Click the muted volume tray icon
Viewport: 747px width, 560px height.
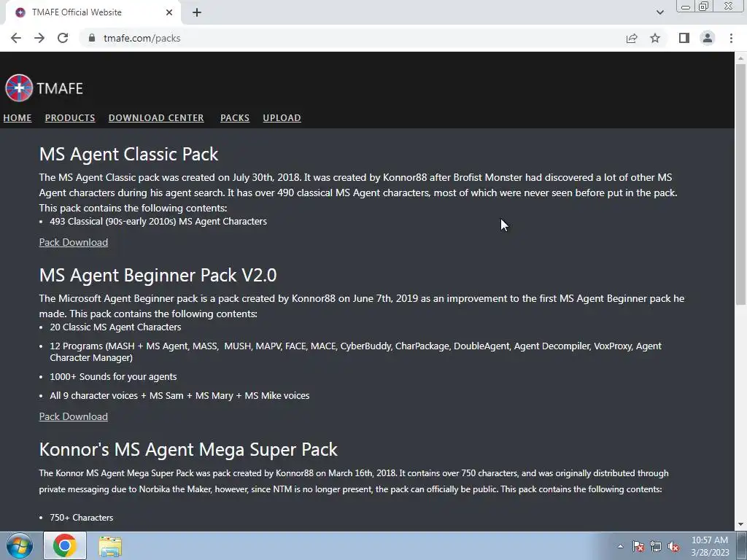click(673, 546)
